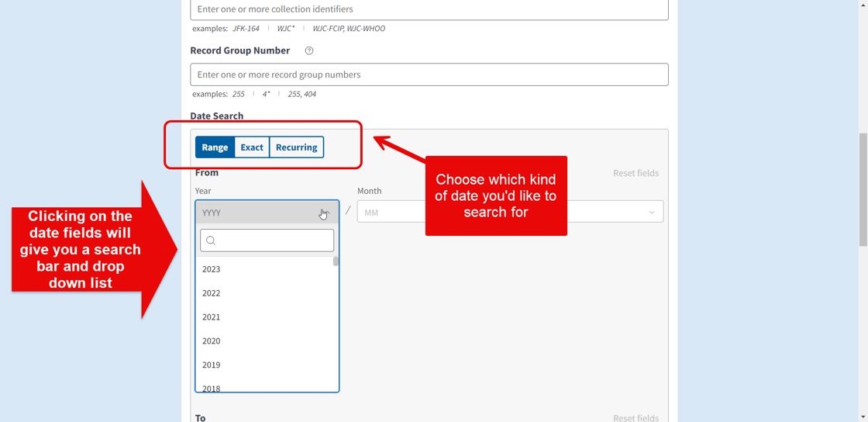
Task: Switch date search to Exact
Action: [252, 147]
